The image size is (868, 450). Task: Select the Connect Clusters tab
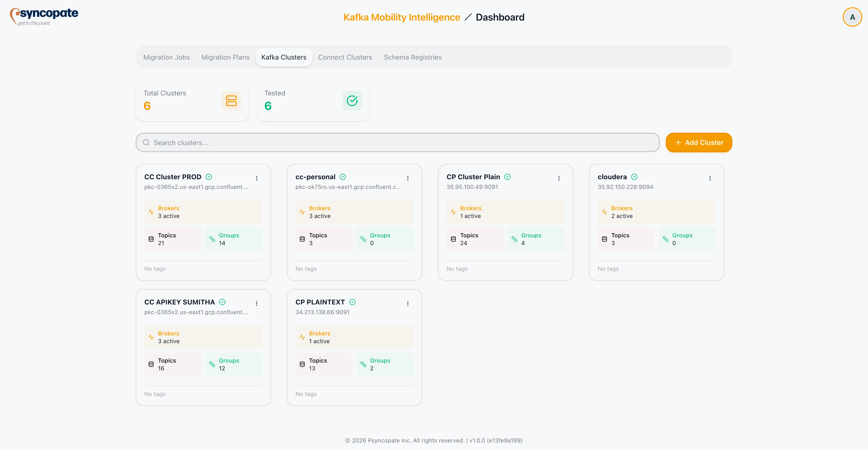click(345, 57)
